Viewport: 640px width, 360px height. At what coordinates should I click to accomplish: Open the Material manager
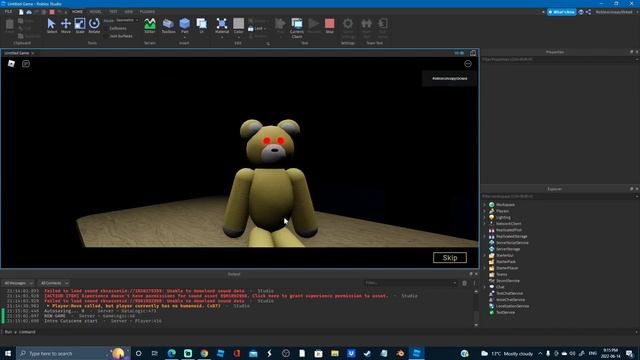coord(222,26)
